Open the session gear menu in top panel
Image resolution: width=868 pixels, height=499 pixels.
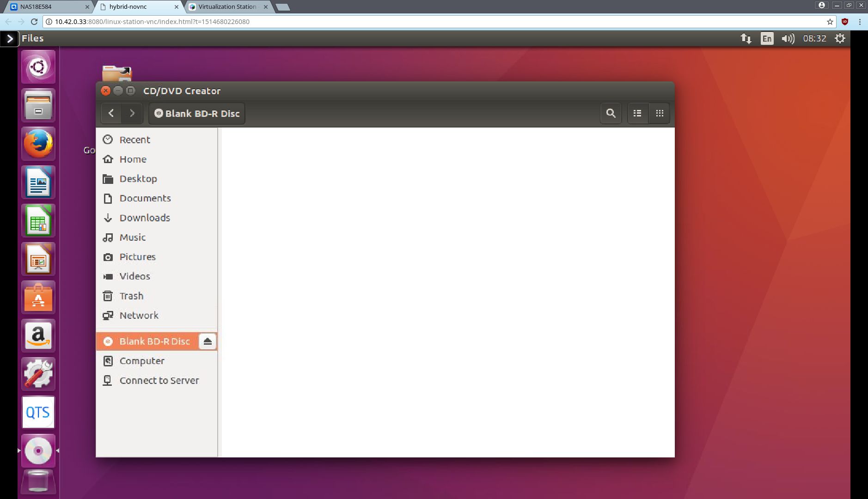[840, 38]
